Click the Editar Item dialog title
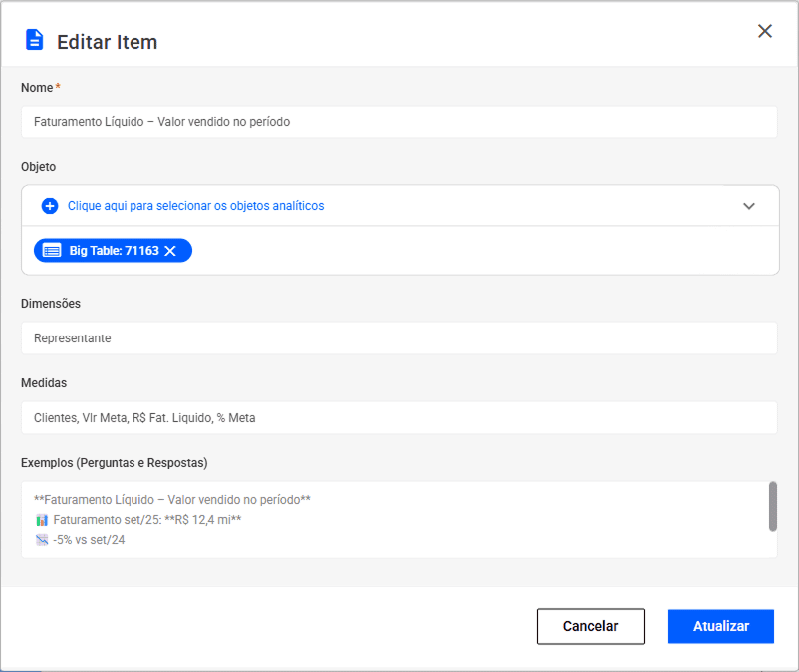The width and height of the screenshot is (799, 672). click(107, 42)
